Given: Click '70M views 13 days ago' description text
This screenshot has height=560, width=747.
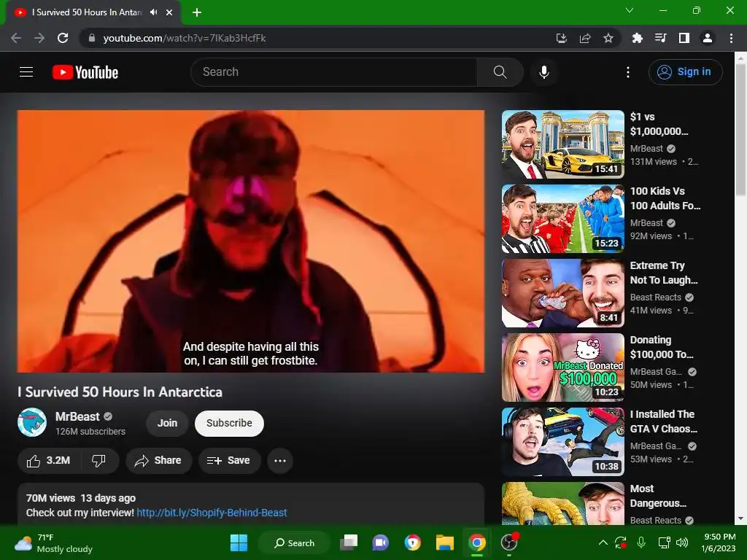Looking at the screenshot, I should point(81,498).
